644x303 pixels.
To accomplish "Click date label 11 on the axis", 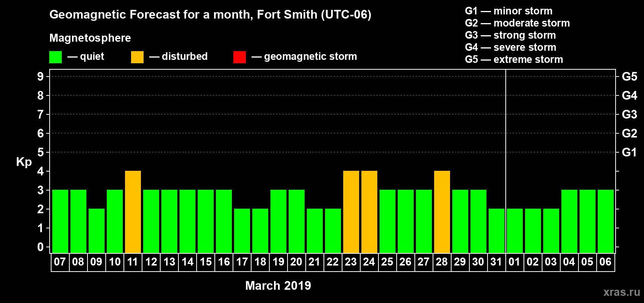I will pos(133,262).
